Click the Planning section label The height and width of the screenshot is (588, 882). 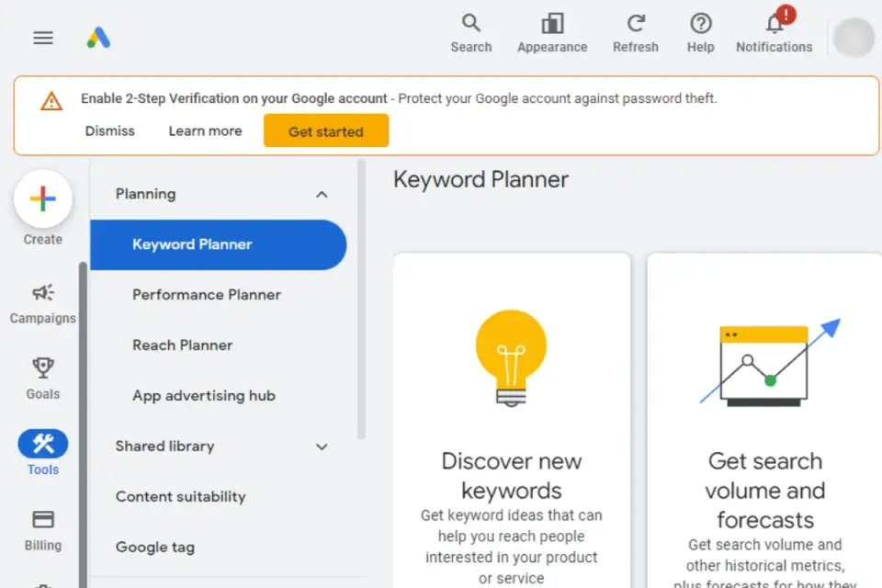(146, 194)
